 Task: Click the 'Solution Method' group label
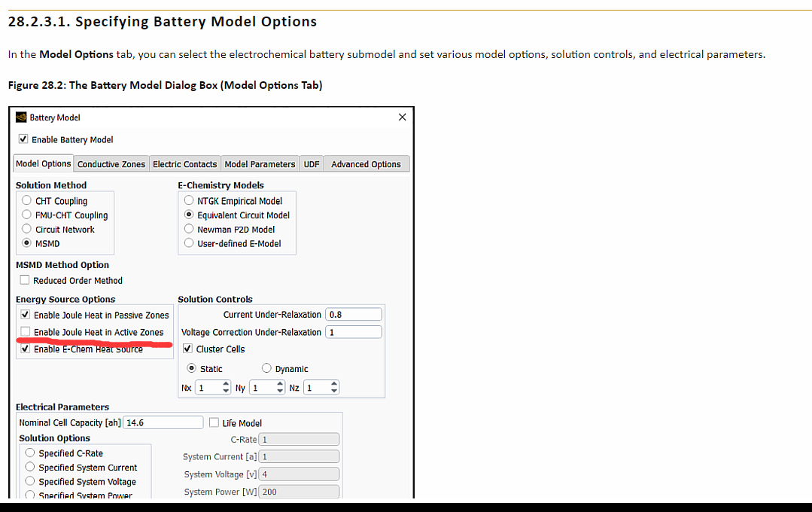coord(51,185)
